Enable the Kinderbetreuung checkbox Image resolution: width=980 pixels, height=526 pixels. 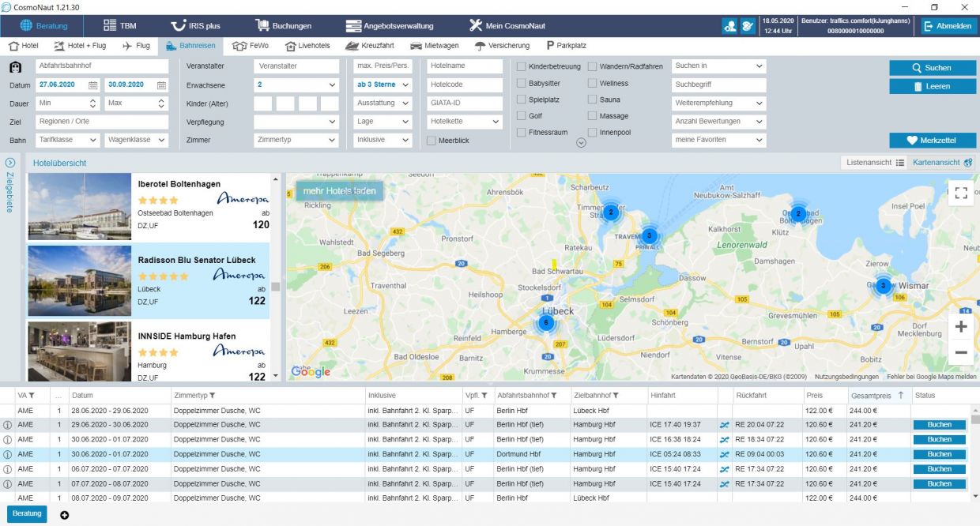coord(522,67)
